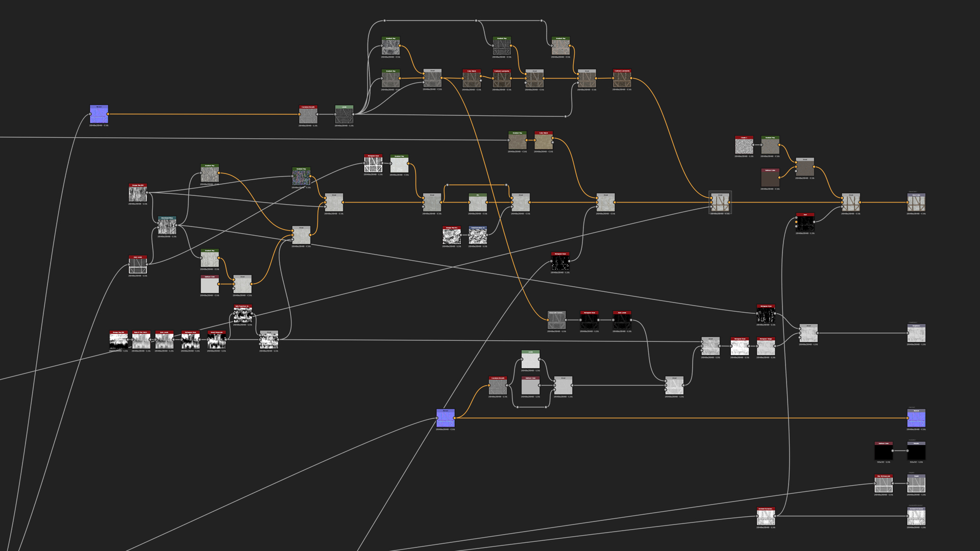The image size is (980, 551).
Task: Click the Base Color output node
Action: [916, 203]
